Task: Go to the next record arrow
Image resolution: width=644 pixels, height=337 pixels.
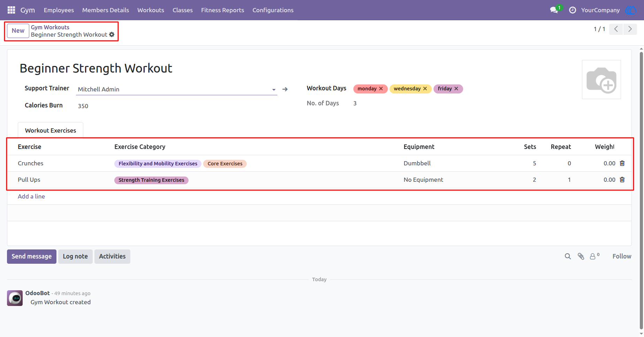Action: pyautogui.click(x=630, y=29)
